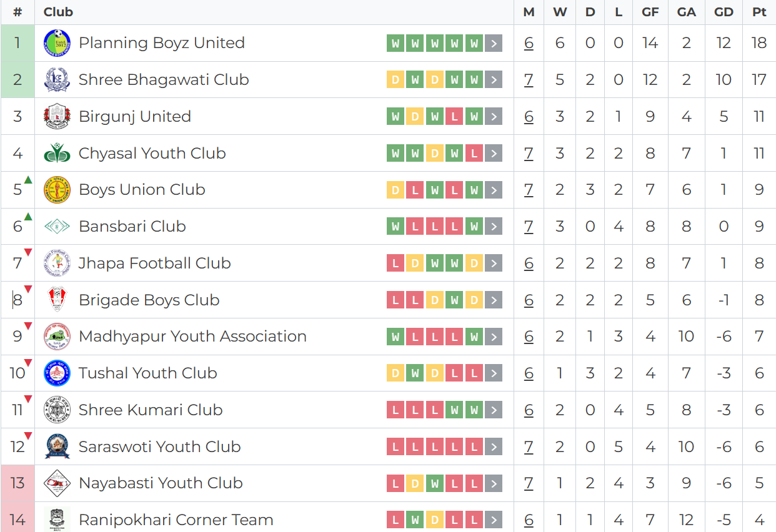The width and height of the screenshot is (776, 532).
Task: Click the Chyasal Youth Club logo
Action: [x=57, y=153]
